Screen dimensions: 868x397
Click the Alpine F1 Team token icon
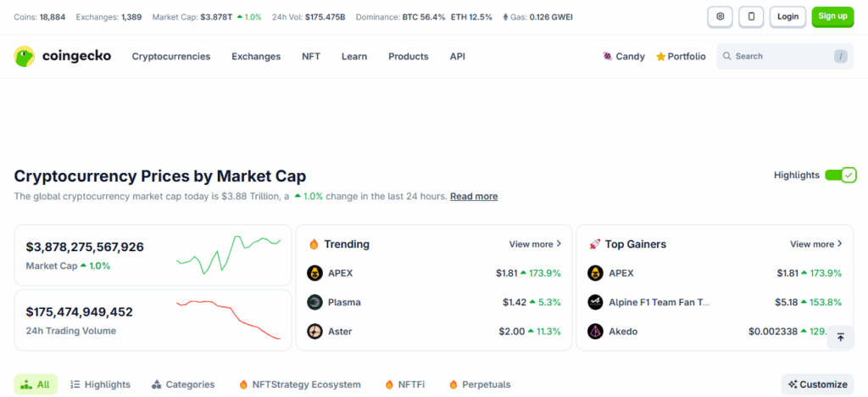(595, 302)
